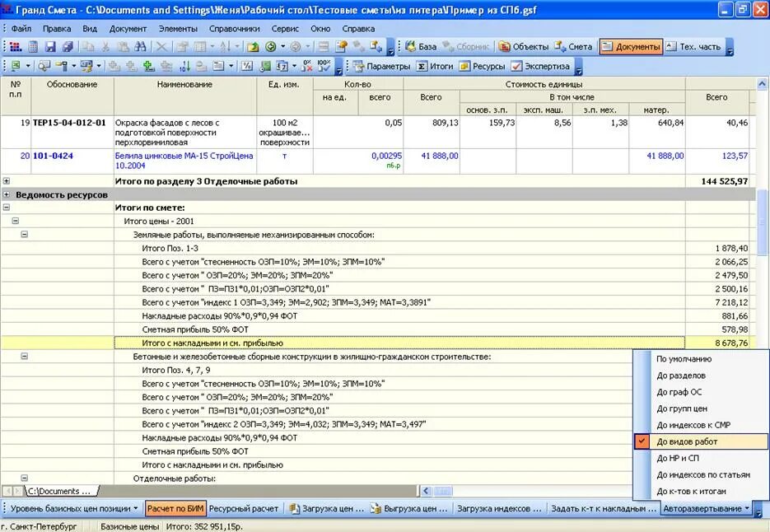Click the save all documents icon

click(x=68, y=47)
